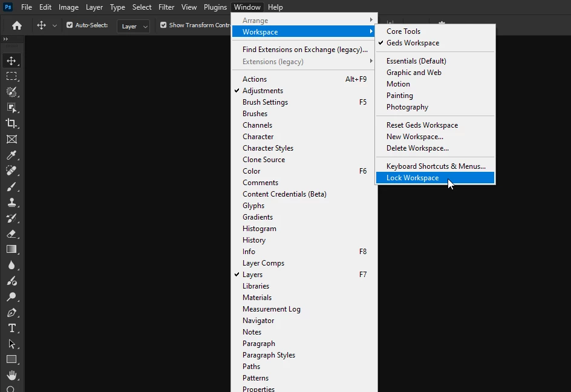This screenshot has width=571, height=392.
Task: Switch to Painting workspace
Action: point(435,96)
